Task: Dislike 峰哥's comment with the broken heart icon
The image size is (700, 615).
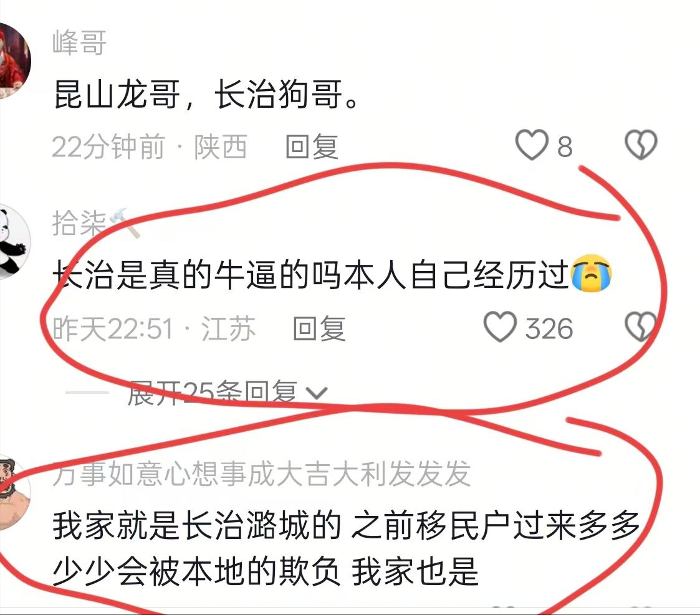Action: click(x=641, y=145)
